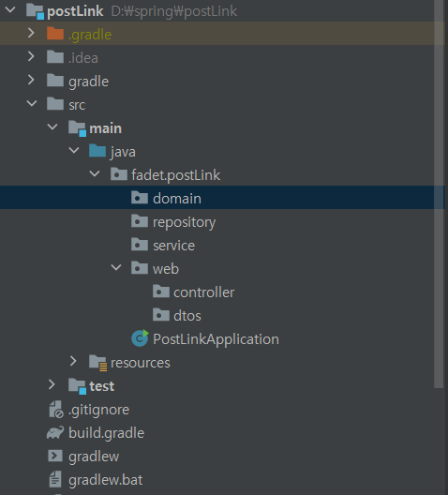
Task: Click the service package icon
Action: tap(140, 245)
